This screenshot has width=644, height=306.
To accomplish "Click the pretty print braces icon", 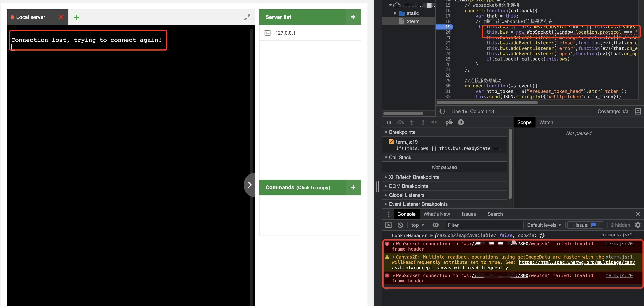I will (442, 111).
